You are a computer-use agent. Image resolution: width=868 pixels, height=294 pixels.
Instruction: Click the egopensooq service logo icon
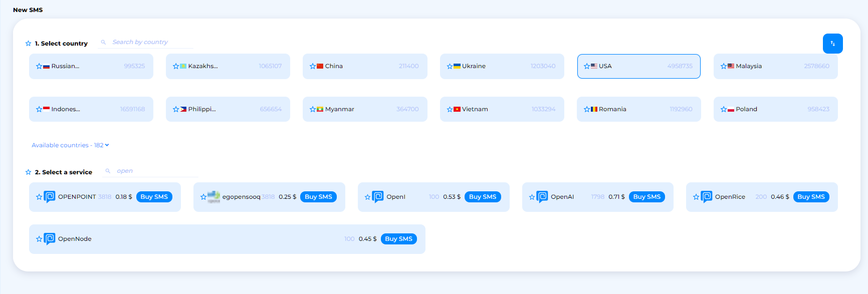[214, 197]
